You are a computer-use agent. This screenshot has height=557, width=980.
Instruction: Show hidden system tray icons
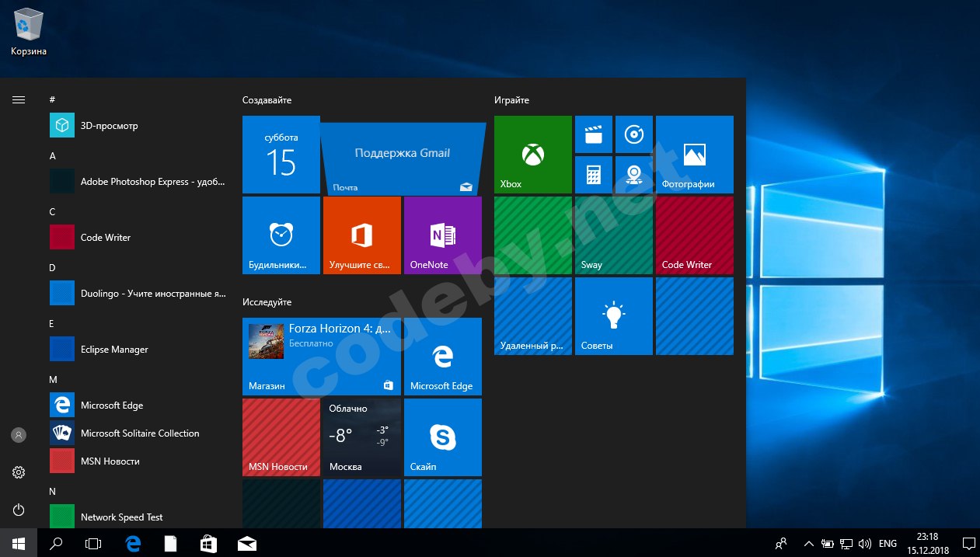[808, 544]
